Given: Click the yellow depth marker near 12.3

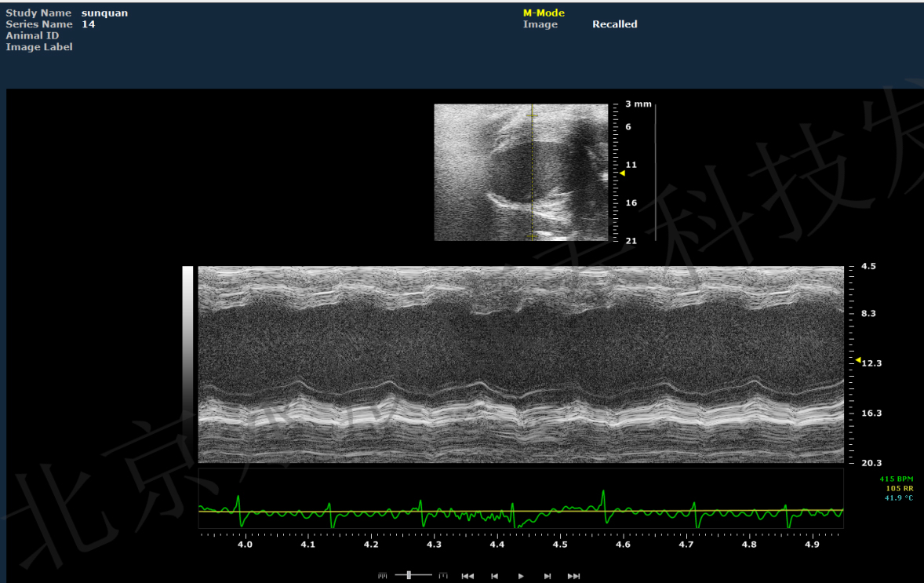Looking at the screenshot, I should (857, 359).
